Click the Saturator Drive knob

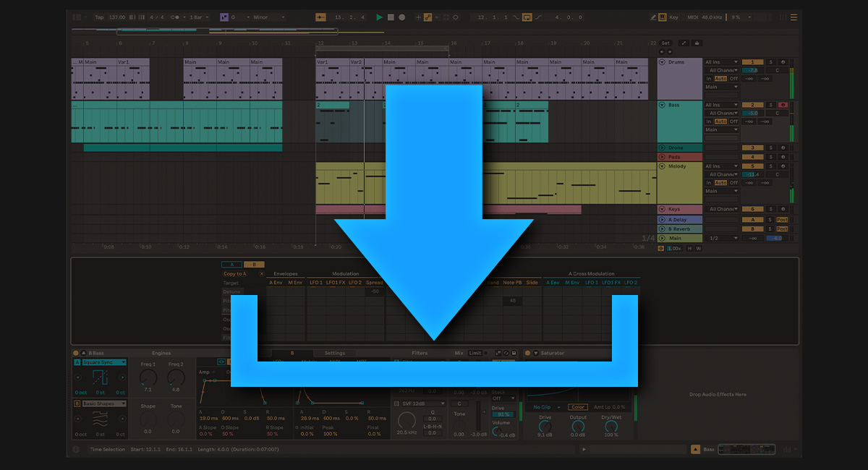tap(545, 427)
